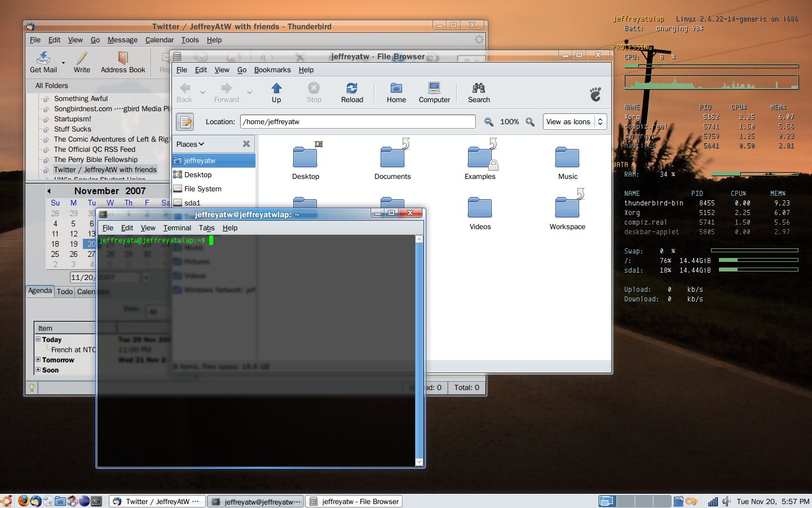The image size is (812, 508).
Task: Click the zoom out magnifier icon
Action: pos(489,122)
